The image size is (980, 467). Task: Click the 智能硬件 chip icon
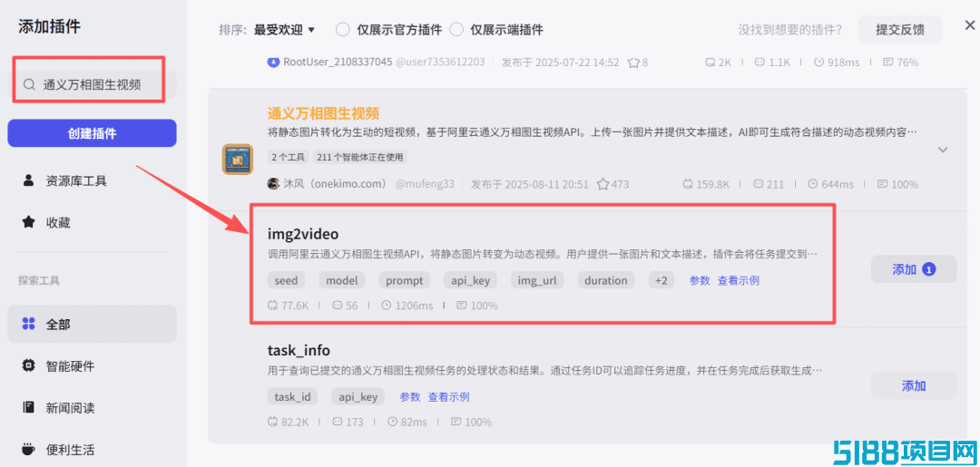[x=28, y=365]
